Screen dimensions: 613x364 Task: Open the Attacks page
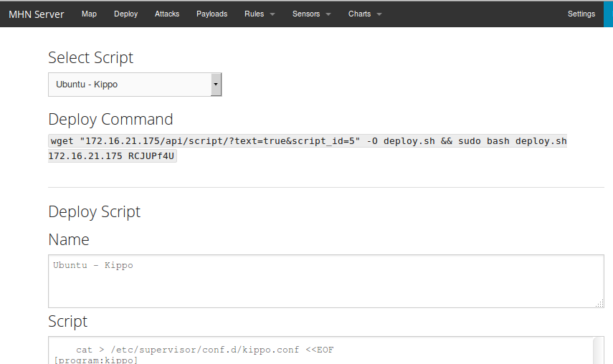(167, 14)
